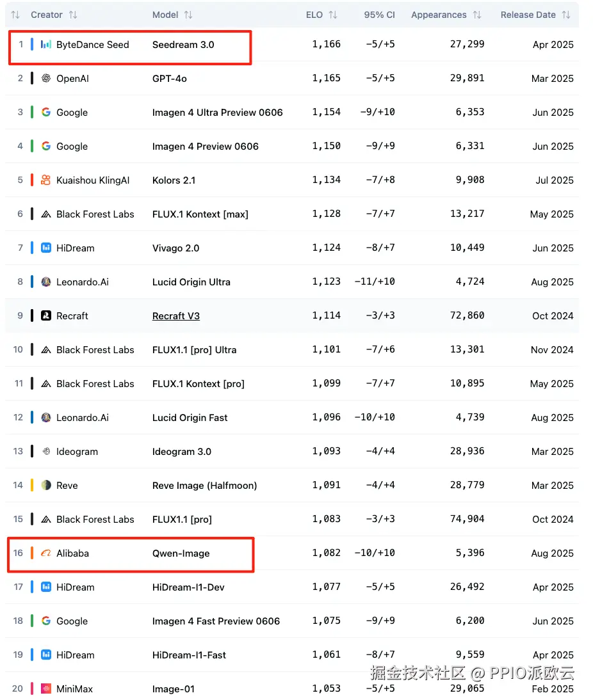Click Google logo beside Imagen 4 Preview 0606
The image size is (593, 700).
pos(46,146)
